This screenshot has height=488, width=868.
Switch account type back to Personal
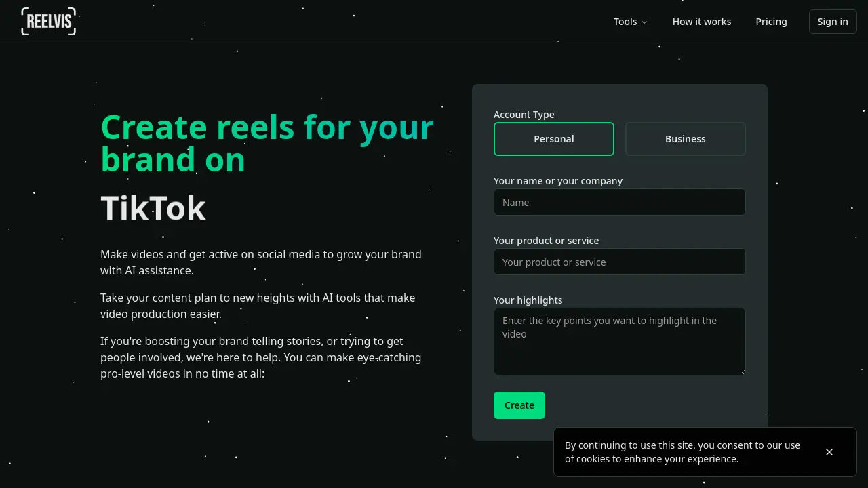(x=553, y=138)
